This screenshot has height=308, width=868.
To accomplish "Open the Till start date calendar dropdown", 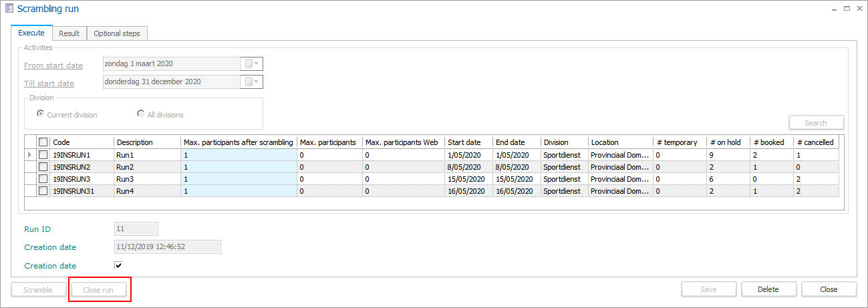I will (252, 82).
